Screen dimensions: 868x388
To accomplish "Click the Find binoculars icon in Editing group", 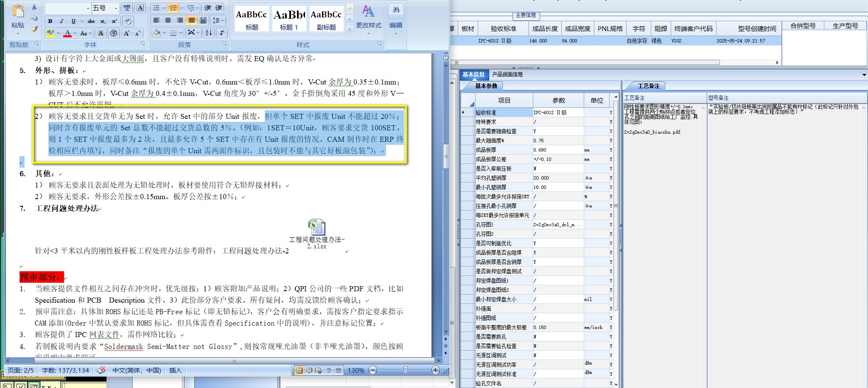I will tap(396, 10).
